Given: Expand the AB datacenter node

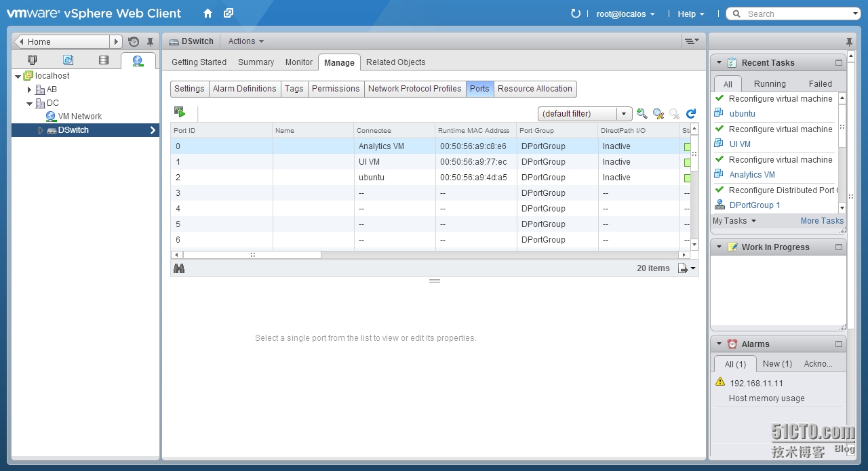Looking at the screenshot, I should click(29, 89).
